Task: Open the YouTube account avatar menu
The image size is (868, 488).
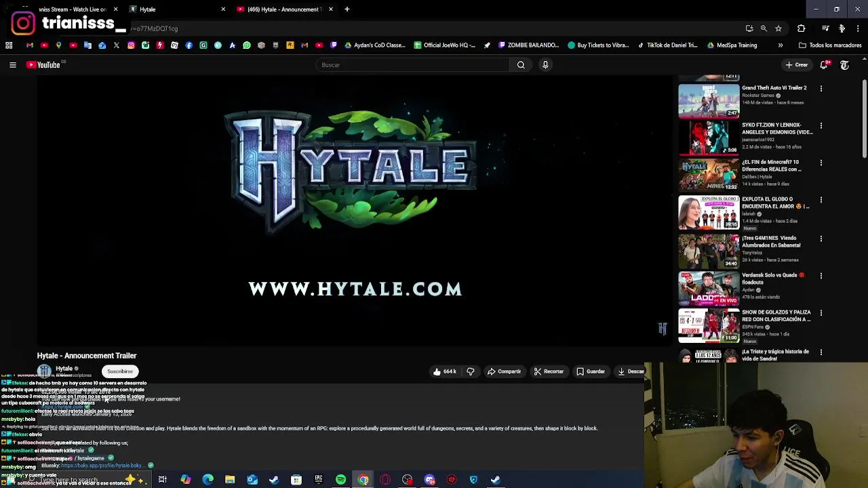Action: [845, 65]
